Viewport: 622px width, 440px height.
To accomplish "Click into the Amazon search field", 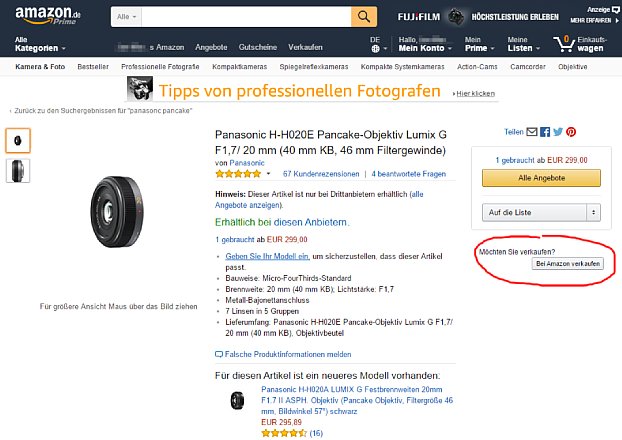I will click(247, 17).
